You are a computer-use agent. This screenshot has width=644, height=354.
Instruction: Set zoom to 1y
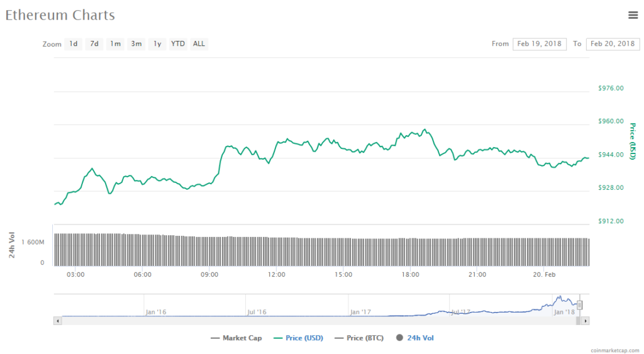coord(157,44)
